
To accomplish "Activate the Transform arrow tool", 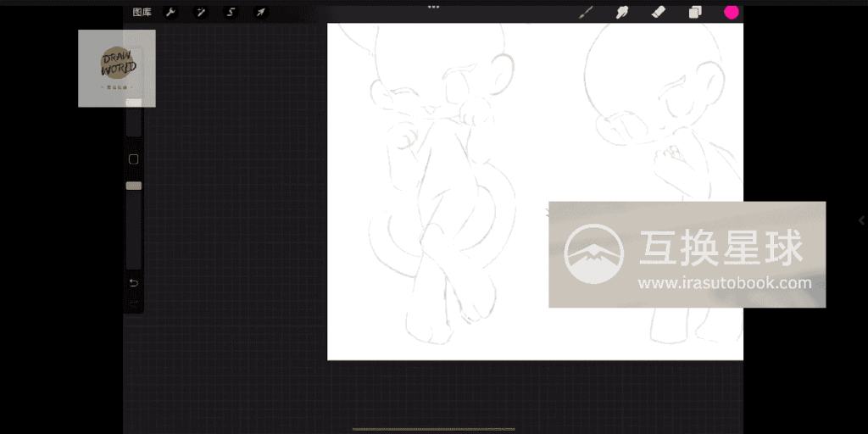I will point(260,13).
